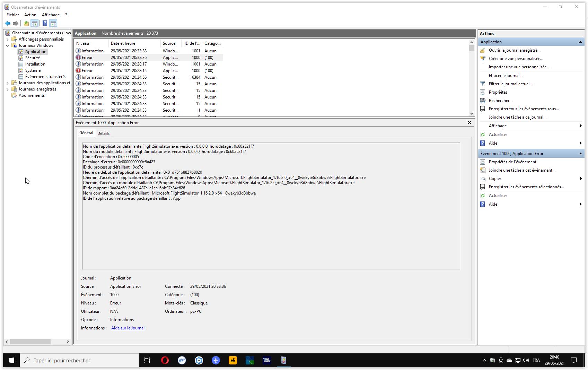This screenshot has height=370, width=588.
Task: Open Propriétés de l'événement icon
Action: [x=483, y=162]
